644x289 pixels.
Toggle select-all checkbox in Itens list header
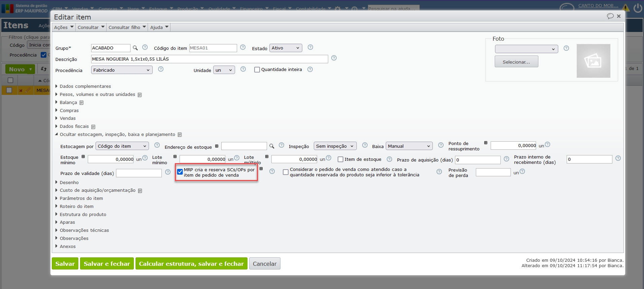pos(10,80)
